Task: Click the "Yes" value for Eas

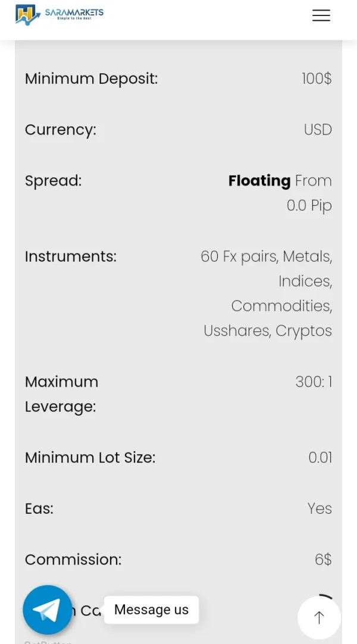Action: [320, 508]
